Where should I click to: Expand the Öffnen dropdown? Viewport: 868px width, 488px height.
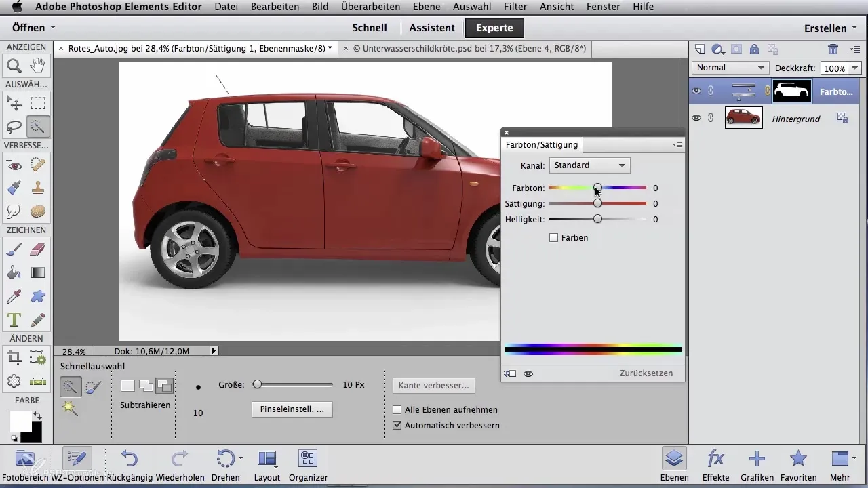33,28
